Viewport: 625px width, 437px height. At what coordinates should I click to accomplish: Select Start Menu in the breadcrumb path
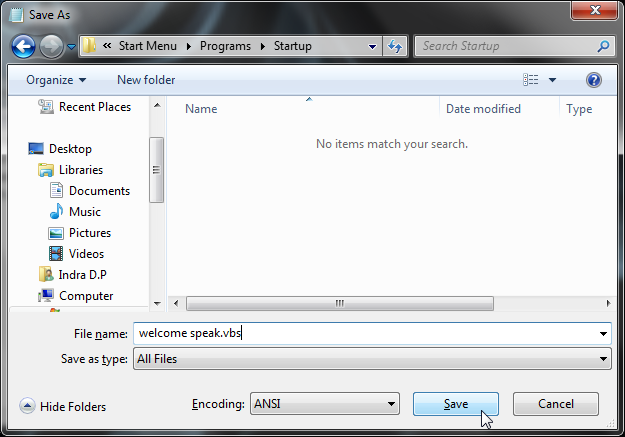click(147, 46)
